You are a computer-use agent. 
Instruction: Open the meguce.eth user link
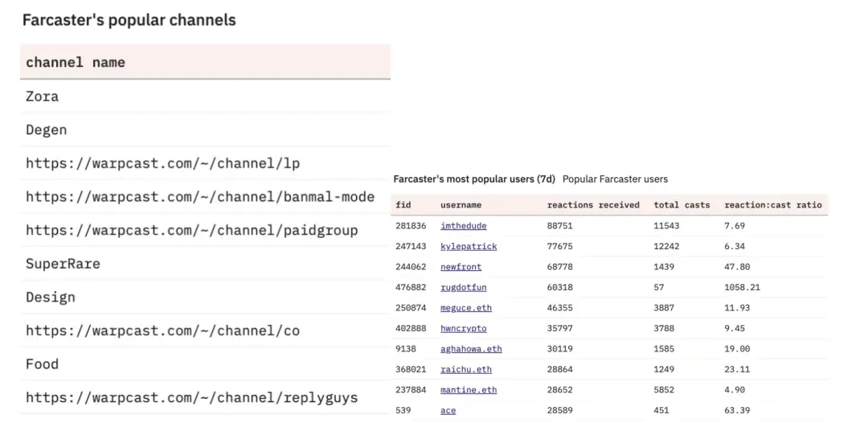(465, 308)
